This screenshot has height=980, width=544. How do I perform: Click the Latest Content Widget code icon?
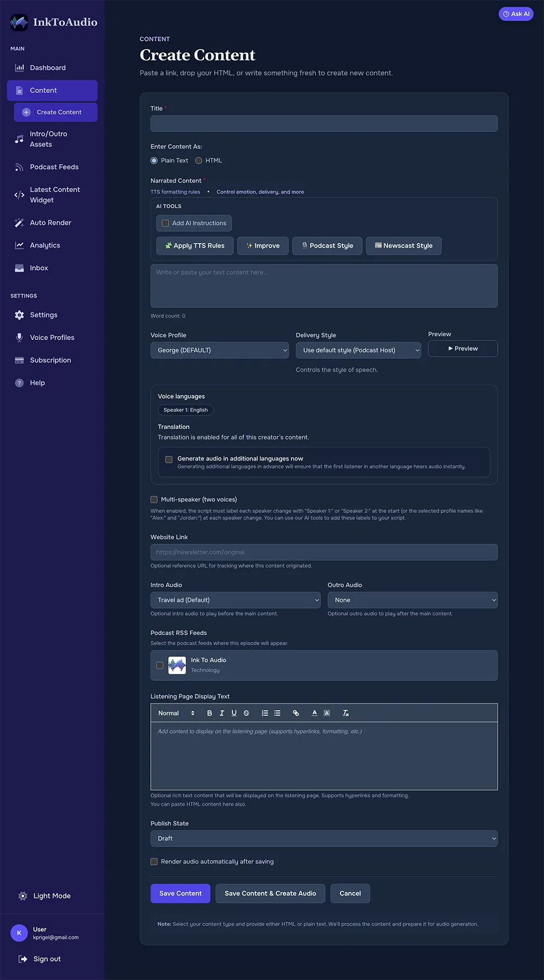[19, 195]
